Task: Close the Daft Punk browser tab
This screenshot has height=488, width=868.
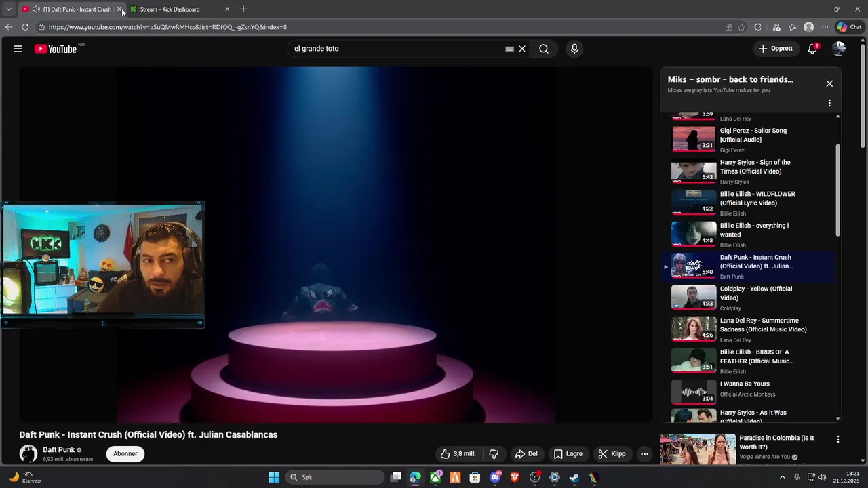Action: (x=119, y=9)
